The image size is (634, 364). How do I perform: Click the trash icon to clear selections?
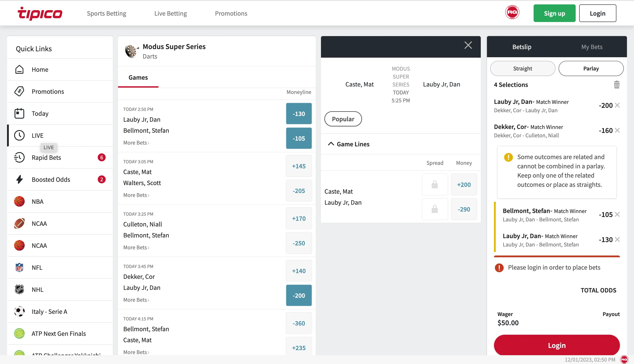pyautogui.click(x=617, y=85)
